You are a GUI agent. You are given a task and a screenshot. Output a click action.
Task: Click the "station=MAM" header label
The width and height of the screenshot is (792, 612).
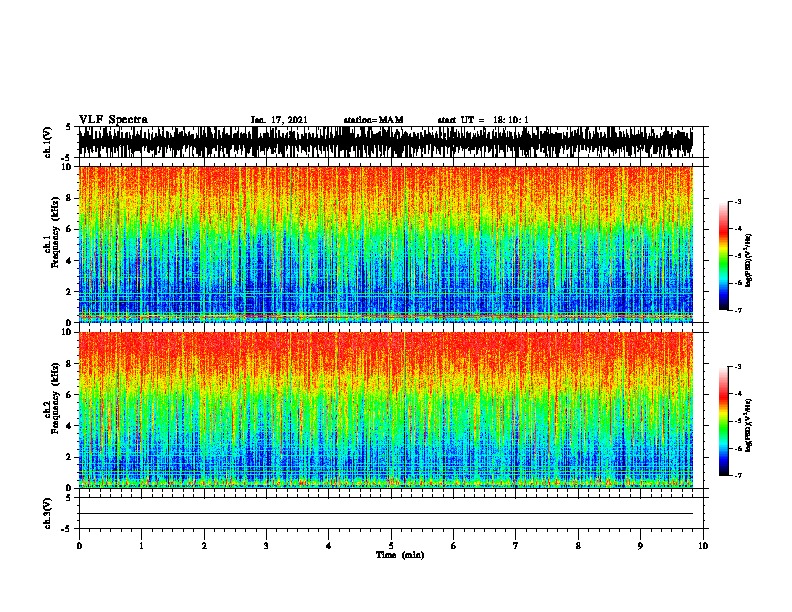[373, 120]
